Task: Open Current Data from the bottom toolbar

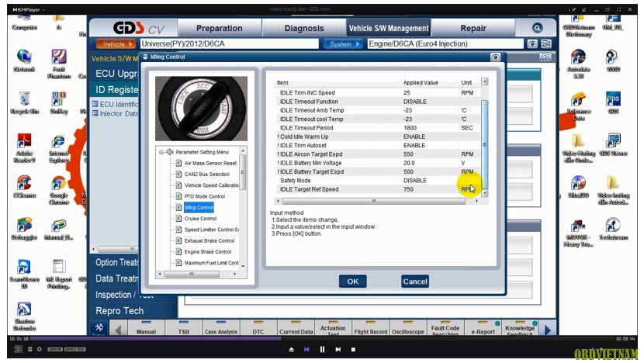Action: (x=296, y=329)
